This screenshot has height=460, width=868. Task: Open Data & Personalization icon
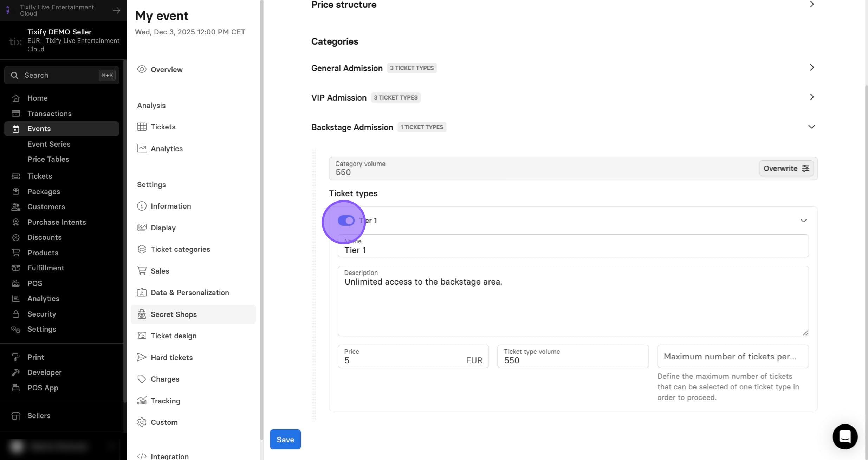142,292
